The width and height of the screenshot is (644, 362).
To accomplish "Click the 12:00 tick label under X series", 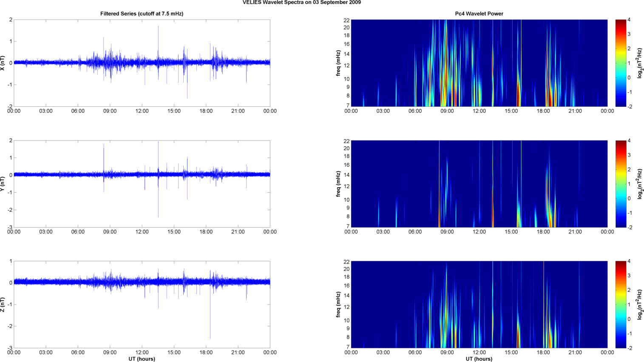I will (x=142, y=111).
